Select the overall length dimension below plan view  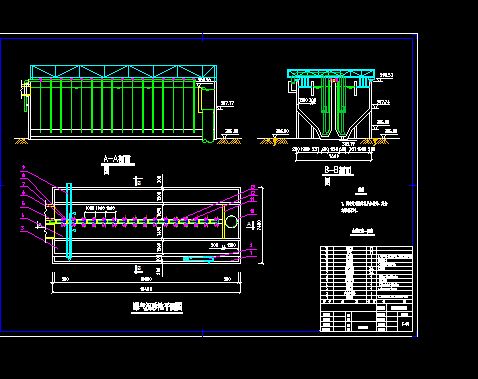[146, 289]
